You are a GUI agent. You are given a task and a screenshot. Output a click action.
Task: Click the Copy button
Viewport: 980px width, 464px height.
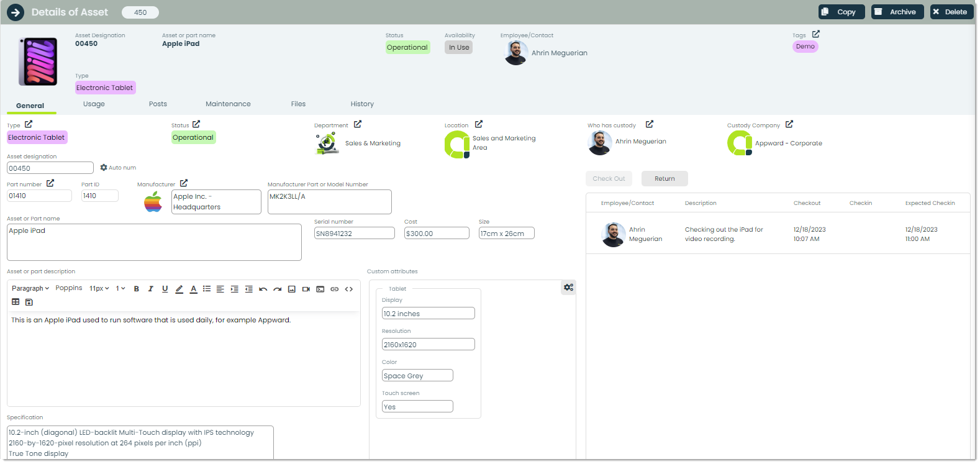[842, 12]
